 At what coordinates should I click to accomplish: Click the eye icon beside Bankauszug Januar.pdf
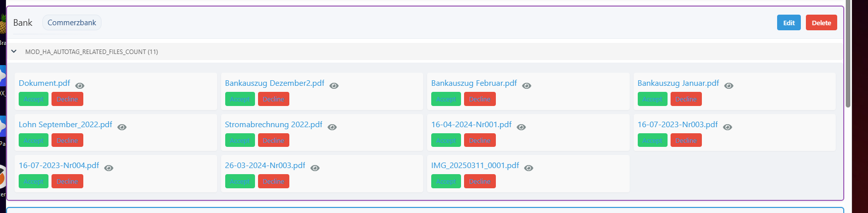729,86
